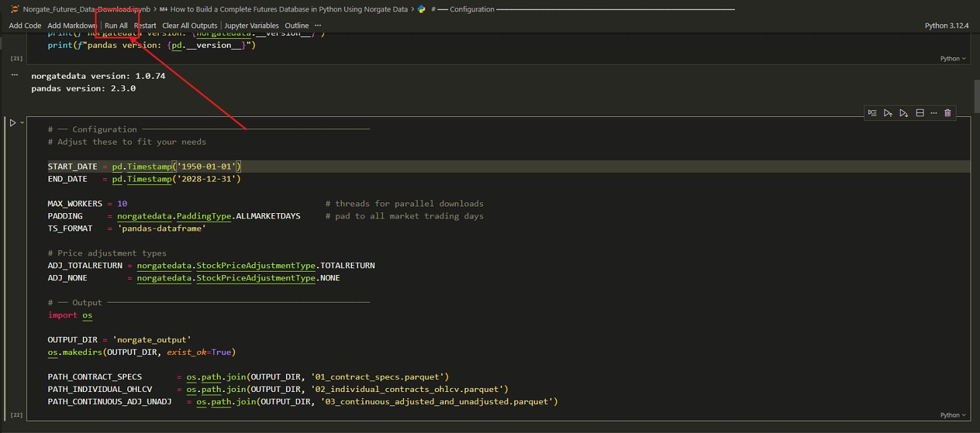Viewport: 980px width, 433px height.
Task: Open output actions ellipsis beside version output
Action: (x=14, y=75)
